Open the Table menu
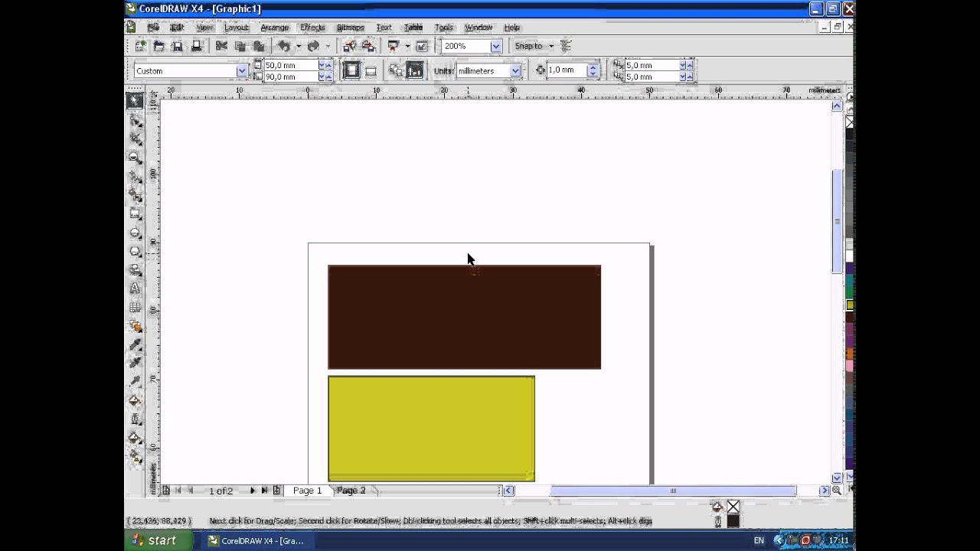Viewport: 980px width, 551px height. pos(413,28)
